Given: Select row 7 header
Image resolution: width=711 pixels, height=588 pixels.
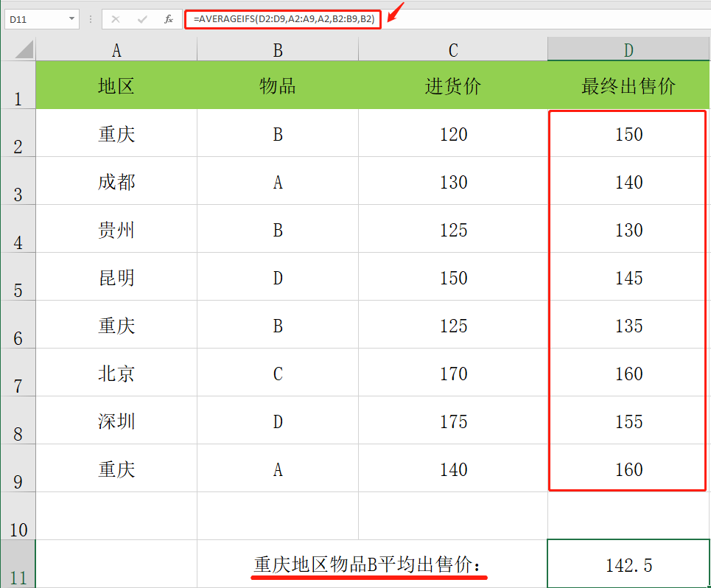Looking at the screenshot, I should point(18,372).
